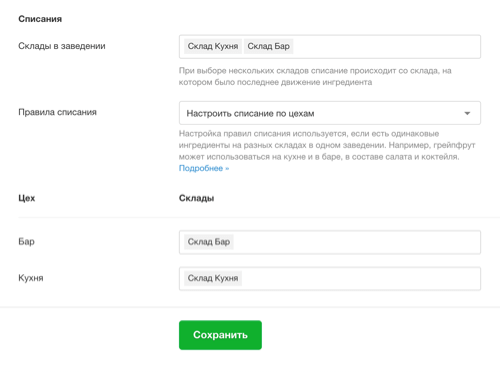
Task: Click the hint text about selecting several warehouses
Action: (x=315, y=76)
